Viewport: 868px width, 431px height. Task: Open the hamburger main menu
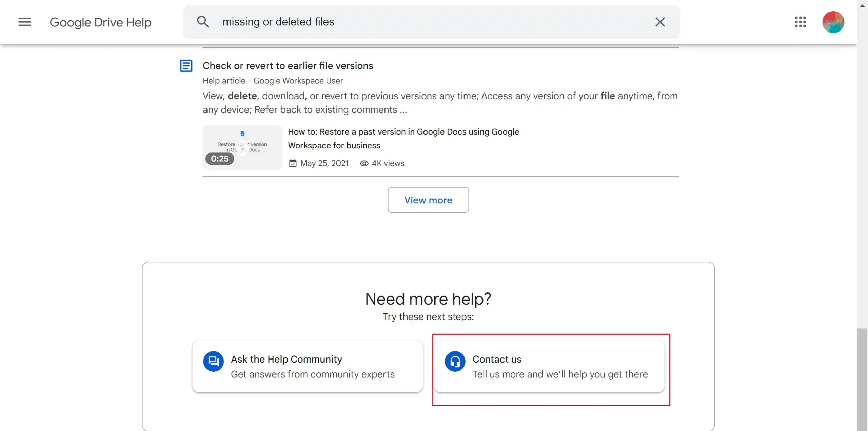click(x=25, y=22)
